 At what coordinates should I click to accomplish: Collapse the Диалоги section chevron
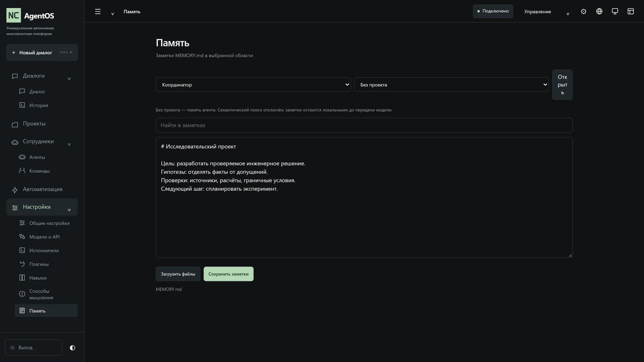pyautogui.click(x=69, y=79)
